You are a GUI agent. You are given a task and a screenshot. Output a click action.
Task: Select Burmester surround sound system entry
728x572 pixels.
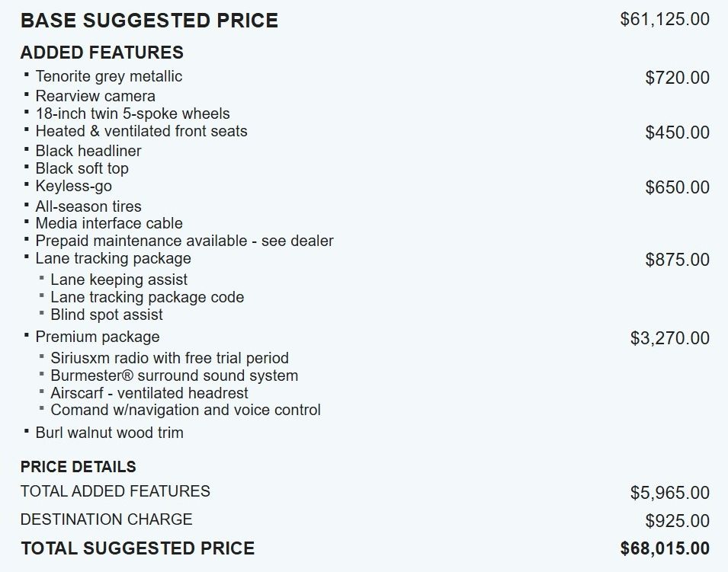(174, 375)
